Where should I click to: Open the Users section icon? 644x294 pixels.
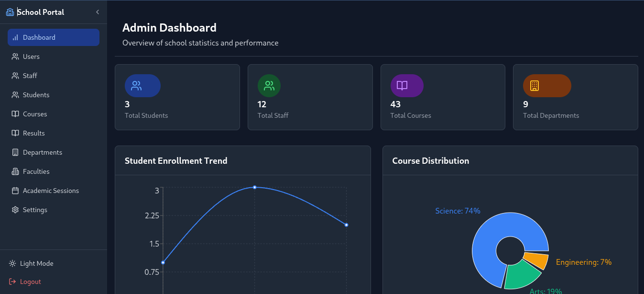15,57
